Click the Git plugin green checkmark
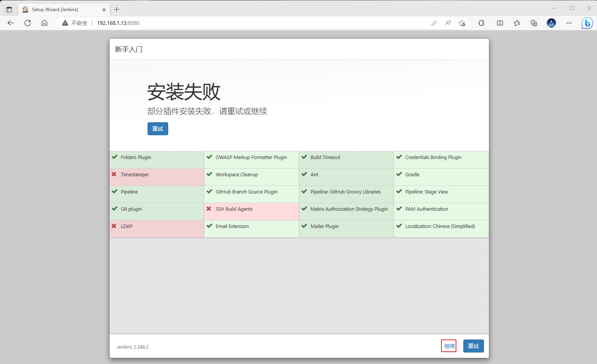Image resolution: width=597 pixels, height=364 pixels. click(x=114, y=208)
